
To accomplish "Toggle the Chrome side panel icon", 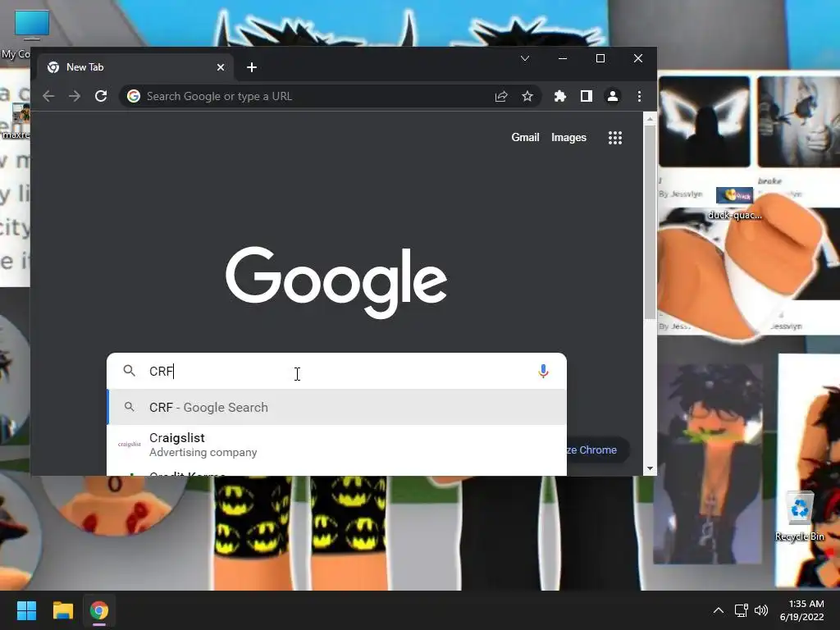I will click(586, 97).
